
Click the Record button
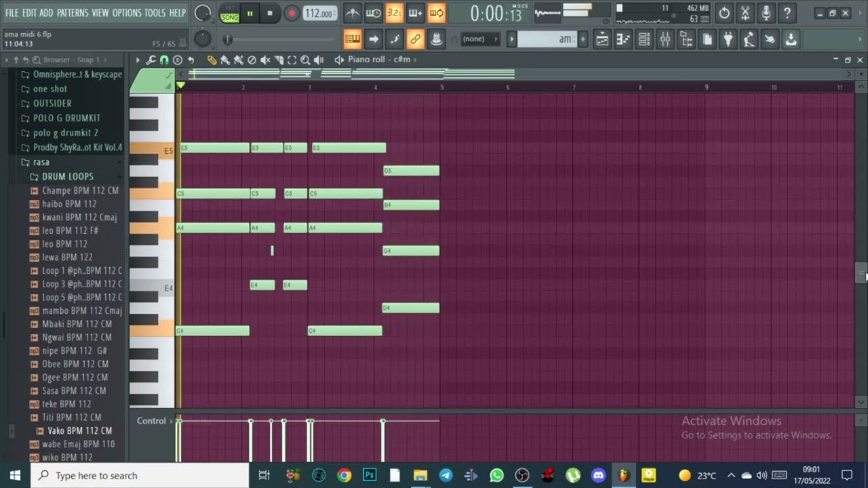pyautogui.click(x=292, y=13)
